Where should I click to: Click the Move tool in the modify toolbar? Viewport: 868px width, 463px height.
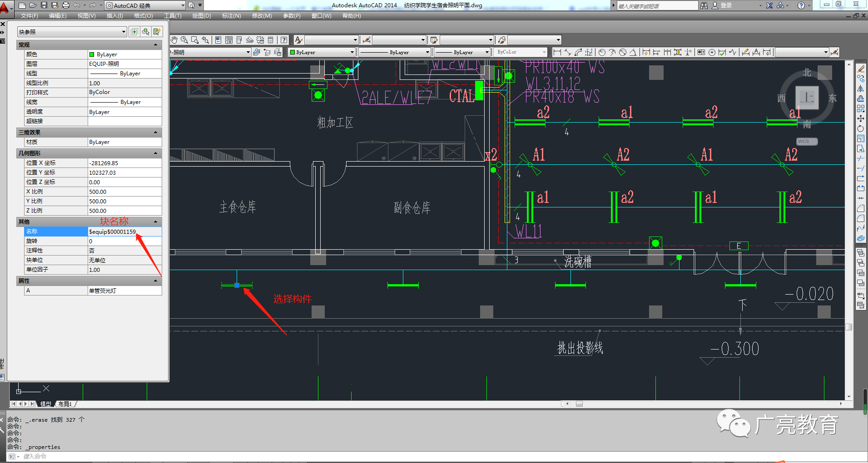[861, 118]
